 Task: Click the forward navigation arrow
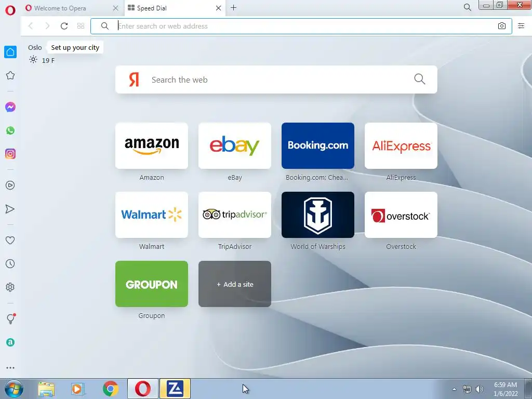point(47,26)
